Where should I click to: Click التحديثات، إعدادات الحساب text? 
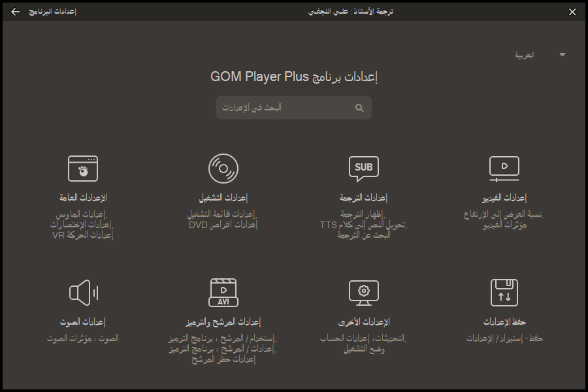(363, 338)
